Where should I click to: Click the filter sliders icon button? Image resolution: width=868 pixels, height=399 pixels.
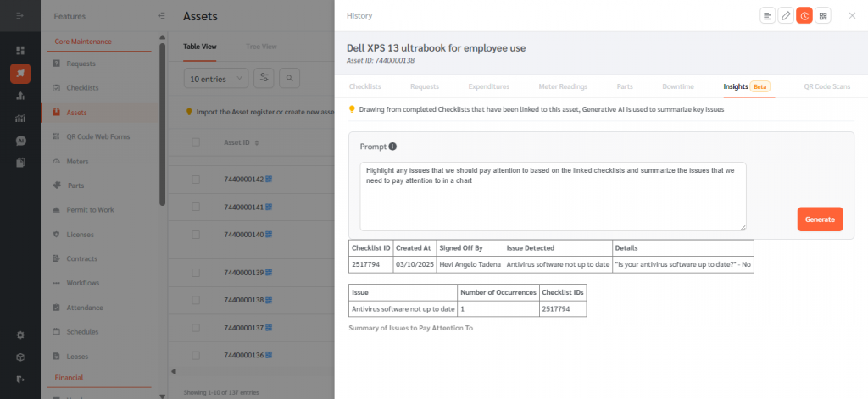(264, 78)
